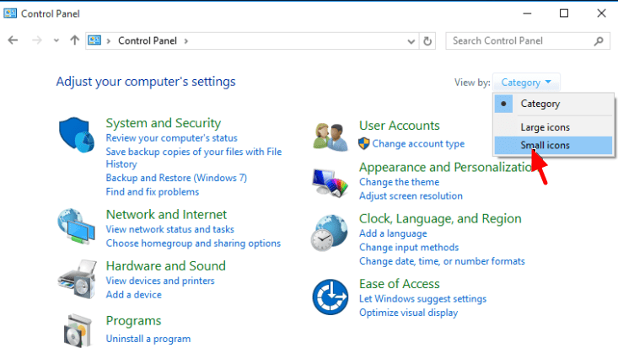
Task: Open Change account type link
Action: tap(418, 144)
